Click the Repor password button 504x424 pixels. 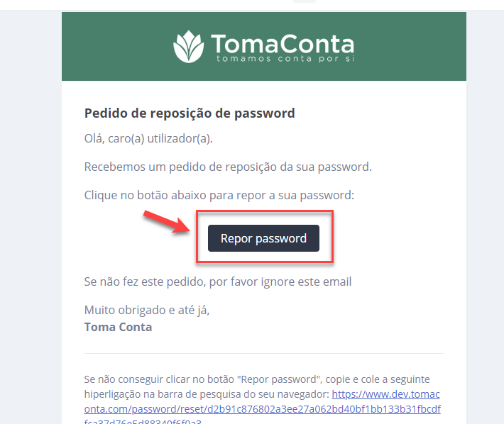click(263, 238)
